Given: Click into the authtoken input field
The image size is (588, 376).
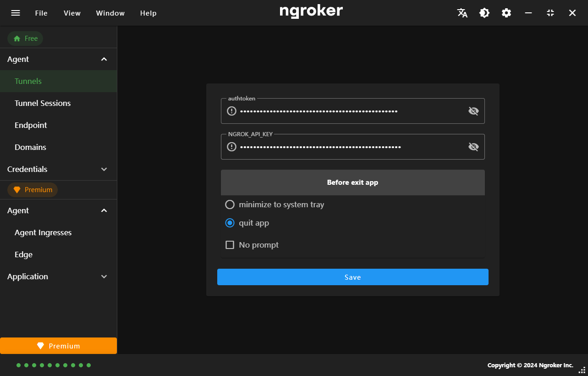Looking at the screenshot, I should click(352, 111).
